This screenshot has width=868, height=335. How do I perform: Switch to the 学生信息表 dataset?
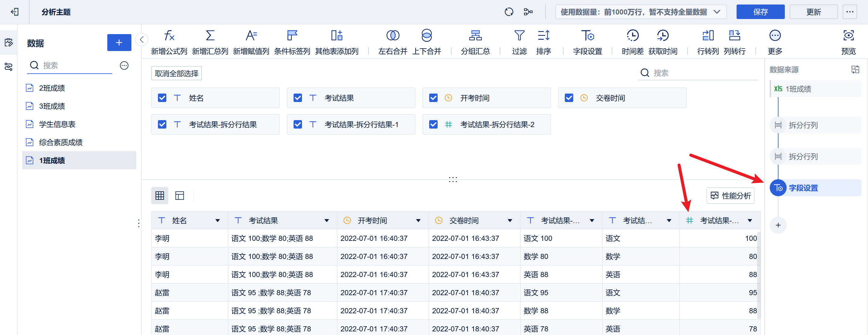pyautogui.click(x=56, y=124)
